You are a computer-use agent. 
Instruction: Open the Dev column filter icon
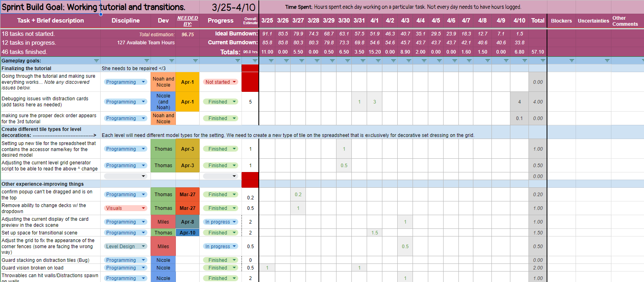[x=171, y=61]
